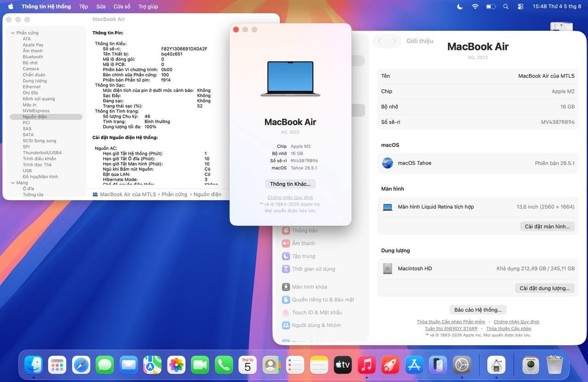Open Thỏa thuận Cấp phép Phần mềm link
Image resolution: width=588 pixels, height=382 pixels.
(451, 322)
